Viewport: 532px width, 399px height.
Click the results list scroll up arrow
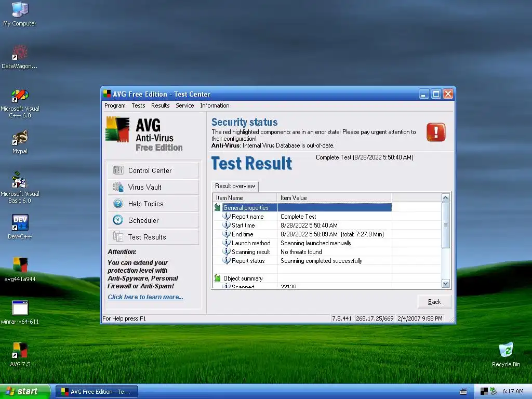pos(445,197)
